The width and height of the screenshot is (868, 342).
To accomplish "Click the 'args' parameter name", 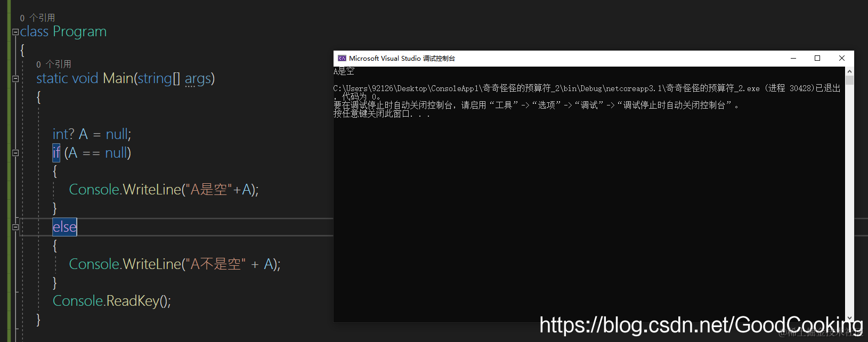I will click(198, 79).
